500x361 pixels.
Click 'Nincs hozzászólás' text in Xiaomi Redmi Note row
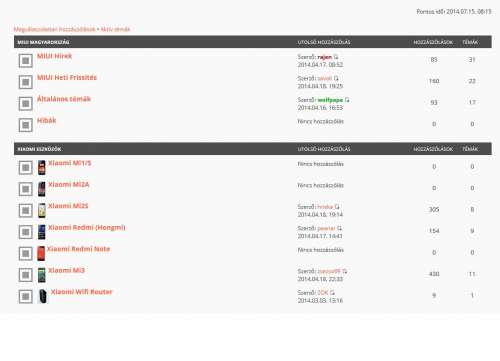click(x=320, y=250)
